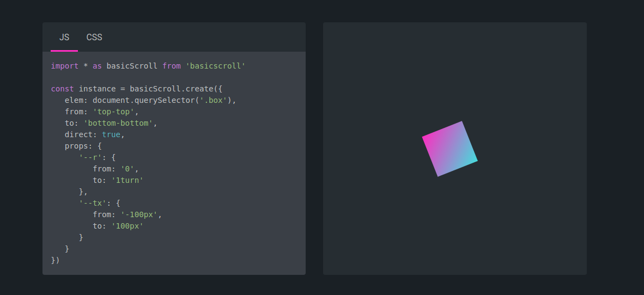
Task: Click the 'const' keyword
Action: [x=63, y=89]
